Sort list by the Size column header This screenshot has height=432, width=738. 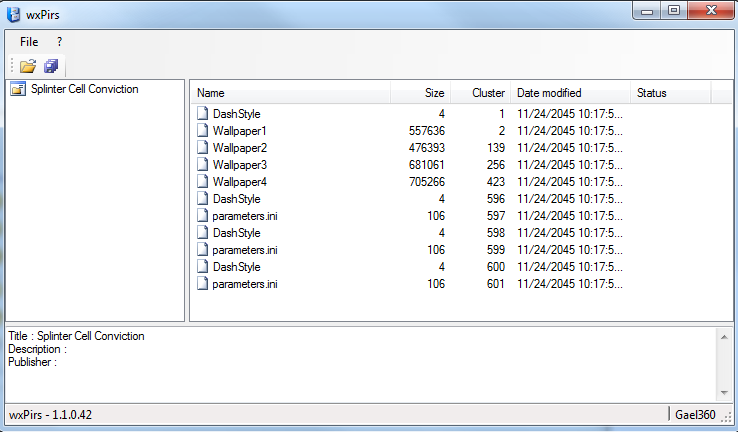tap(420, 93)
